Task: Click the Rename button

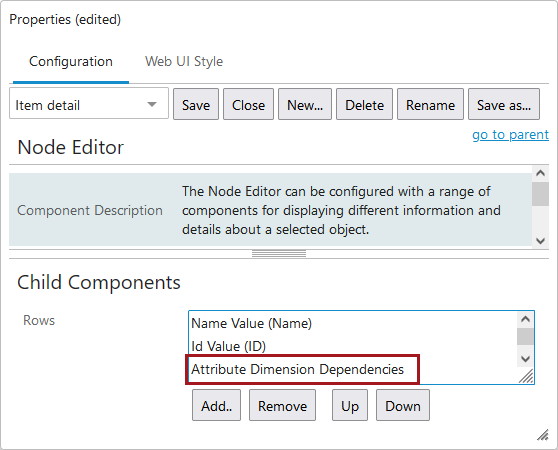Action: pyautogui.click(x=430, y=104)
